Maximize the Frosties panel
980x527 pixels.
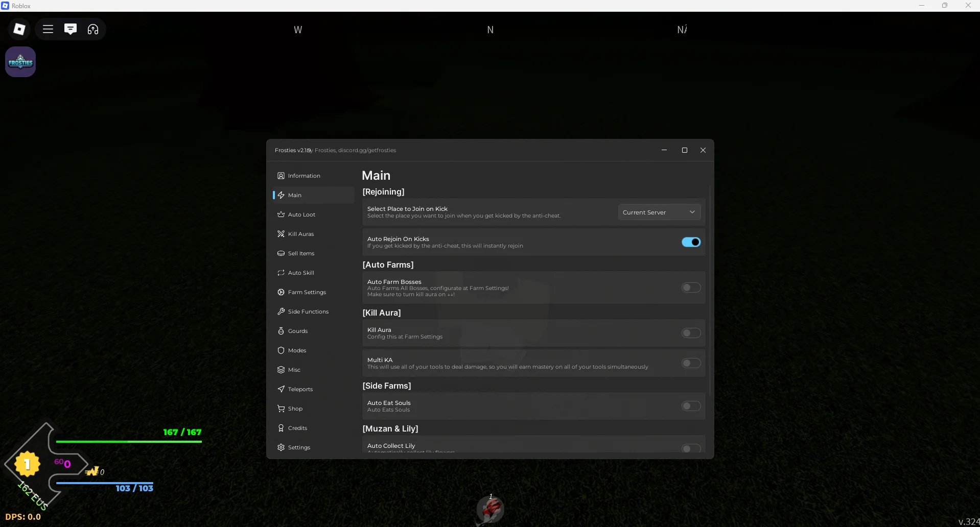[685, 150]
